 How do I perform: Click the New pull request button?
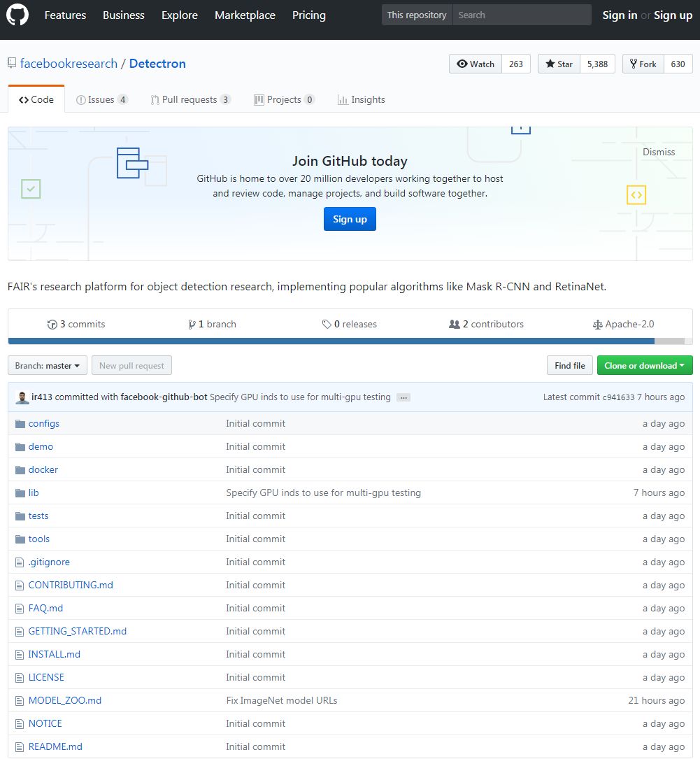click(131, 365)
